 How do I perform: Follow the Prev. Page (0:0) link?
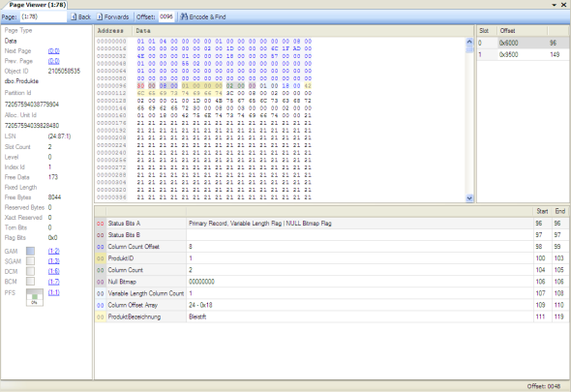tap(54, 61)
